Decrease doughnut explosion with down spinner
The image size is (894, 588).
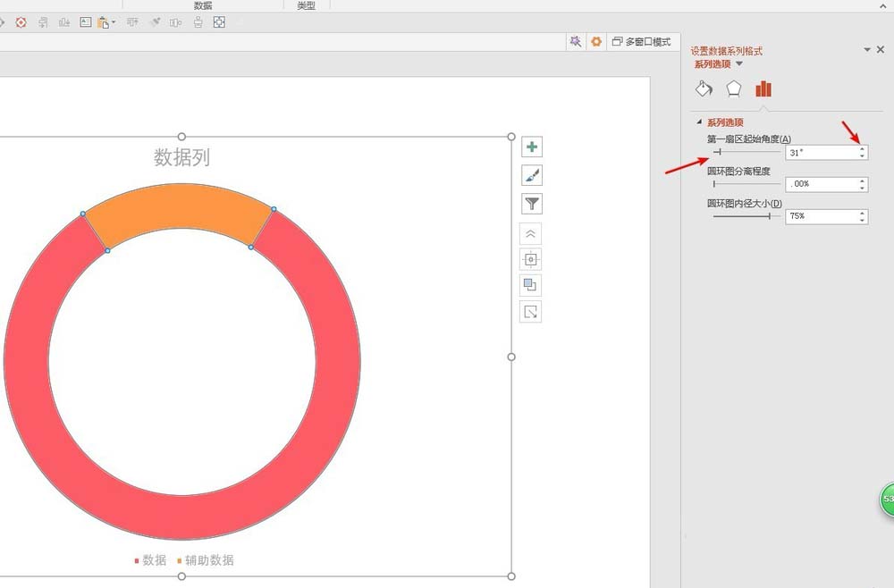862,188
